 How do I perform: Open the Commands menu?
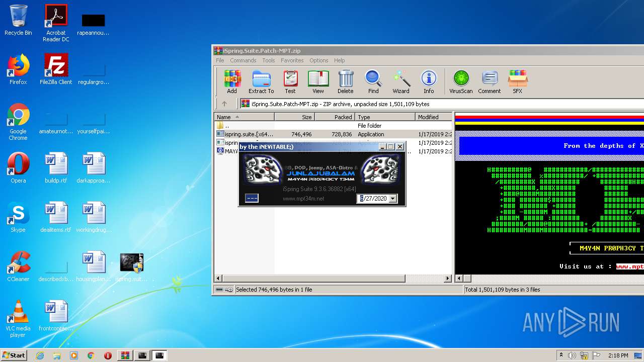click(x=243, y=60)
